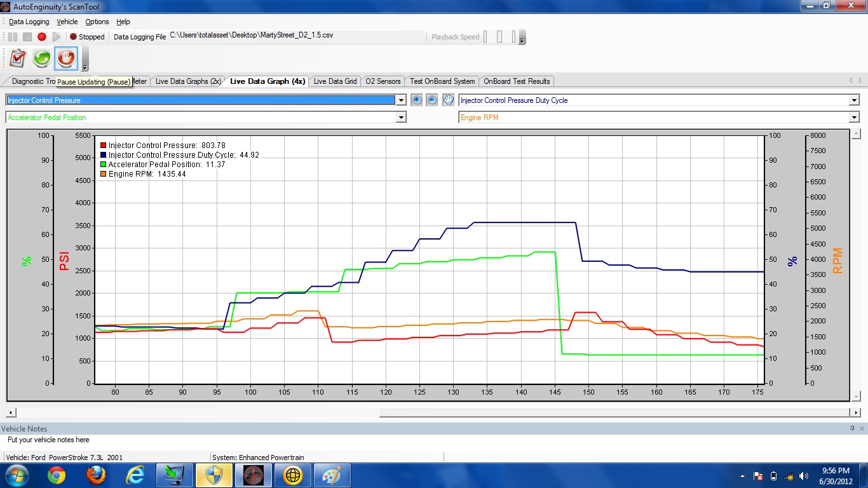Switch to the Live Data Graphs (2x) tab

point(188,81)
